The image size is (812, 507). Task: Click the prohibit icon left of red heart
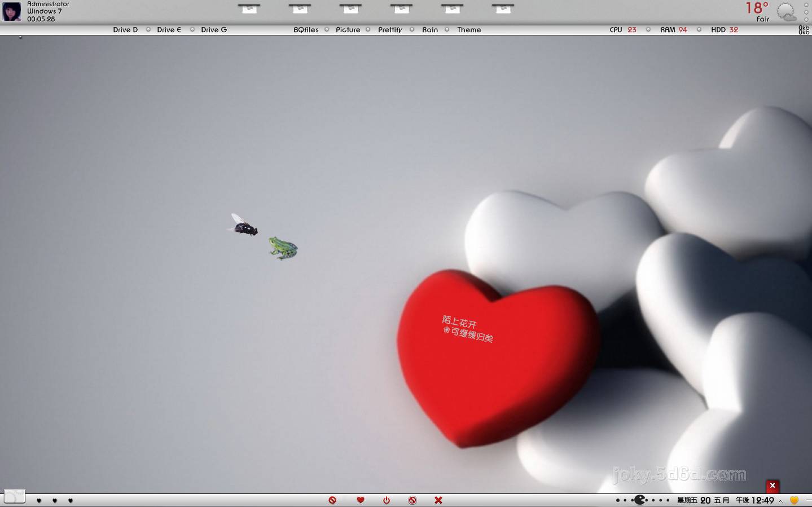pos(332,500)
